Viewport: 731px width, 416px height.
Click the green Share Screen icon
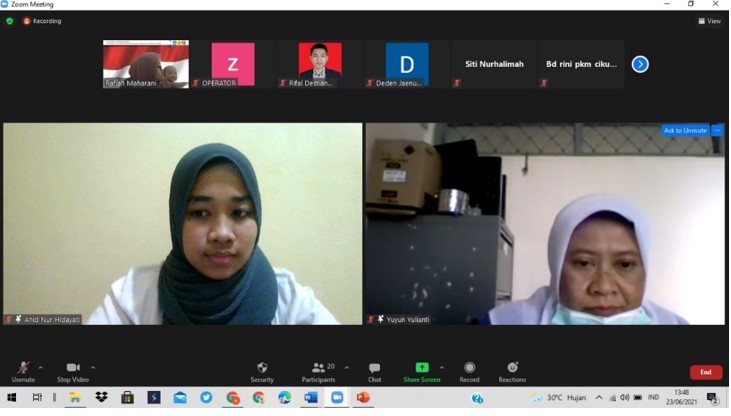pyautogui.click(x=421, y=368)
